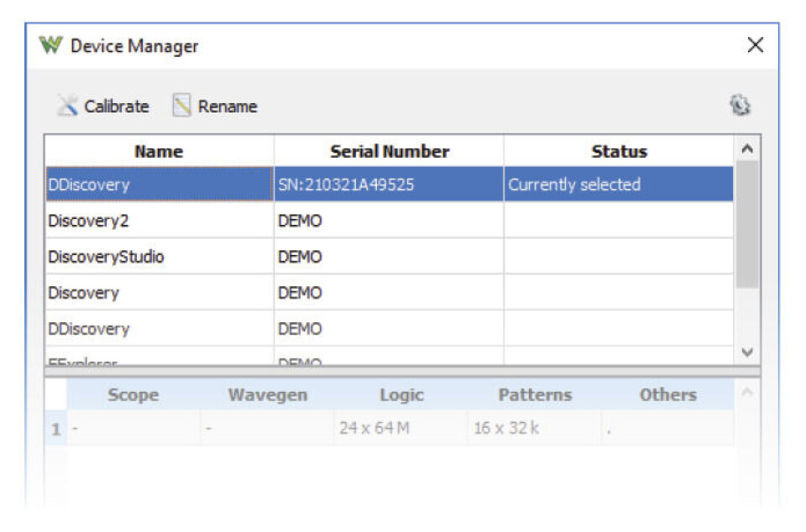Select the DiscoveryStudio device row

[x=390, y=256]
